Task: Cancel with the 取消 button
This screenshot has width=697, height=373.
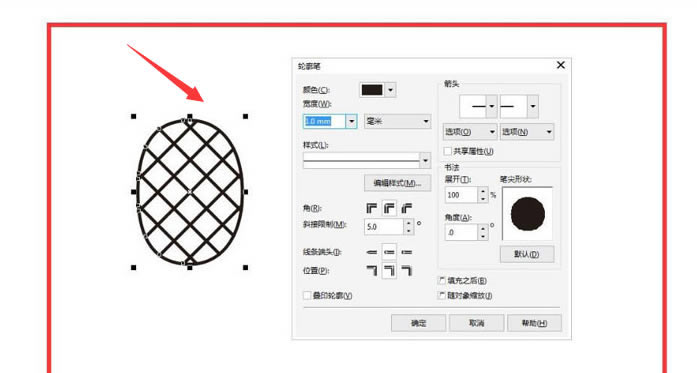Action: pyautogui.click(x=477, y=323)
